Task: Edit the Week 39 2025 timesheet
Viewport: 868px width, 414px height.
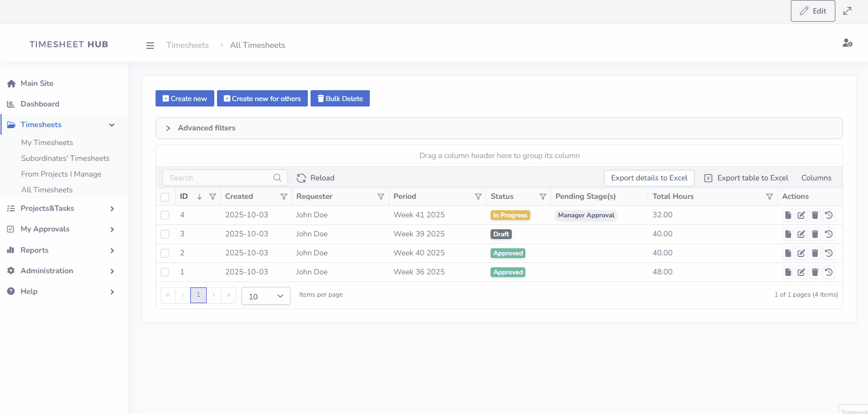Action: pos(801,234)
